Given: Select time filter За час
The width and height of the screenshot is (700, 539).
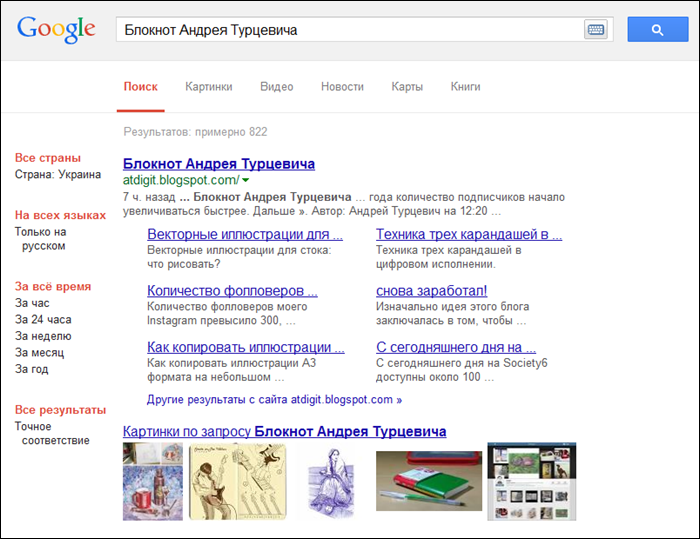Looking at the screenshot, I should pos(32,303).
